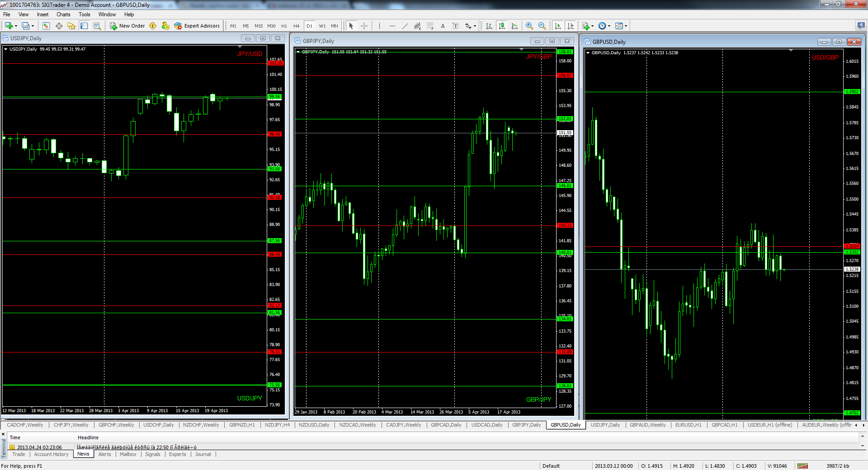Image resolution: width=868 pixels, height=470 pixels.
Task: Open the File menu
Action: [x=7, y=14]
